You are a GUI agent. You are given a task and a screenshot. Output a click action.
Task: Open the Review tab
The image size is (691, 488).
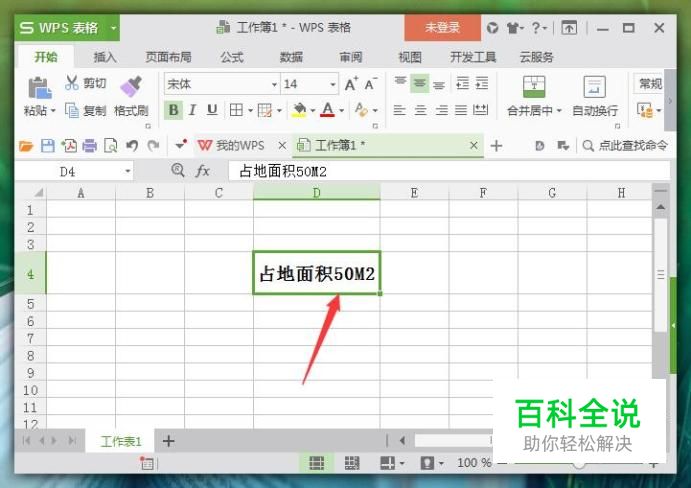(351, 57)
